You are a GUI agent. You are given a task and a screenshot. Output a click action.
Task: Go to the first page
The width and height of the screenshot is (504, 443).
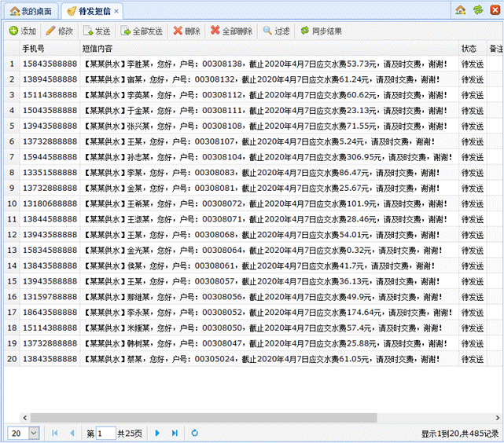pyautogui.click(x=54, y=434)
